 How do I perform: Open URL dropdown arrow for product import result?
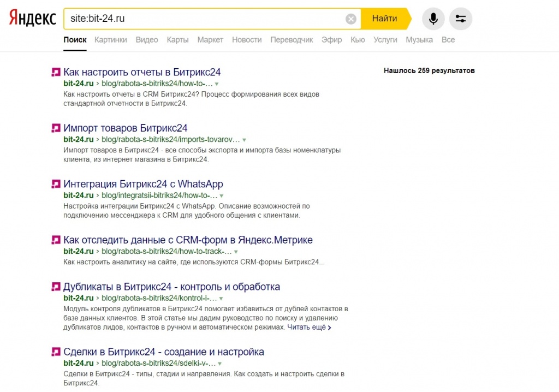pos(244,140)
